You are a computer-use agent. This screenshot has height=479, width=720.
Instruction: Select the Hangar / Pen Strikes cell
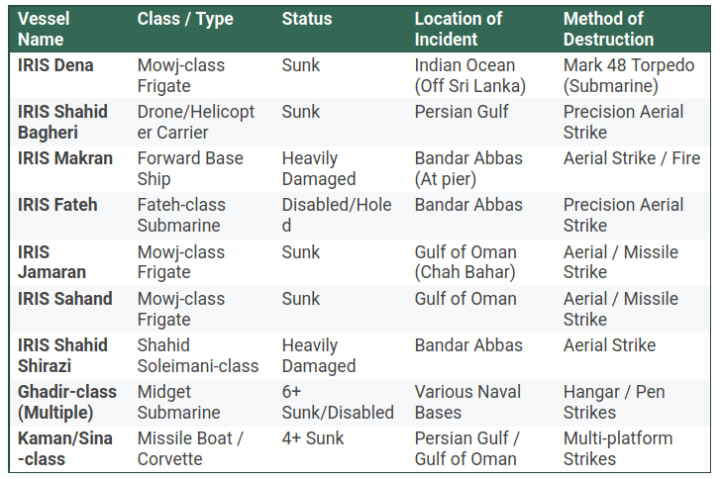(x=614, y=402)
